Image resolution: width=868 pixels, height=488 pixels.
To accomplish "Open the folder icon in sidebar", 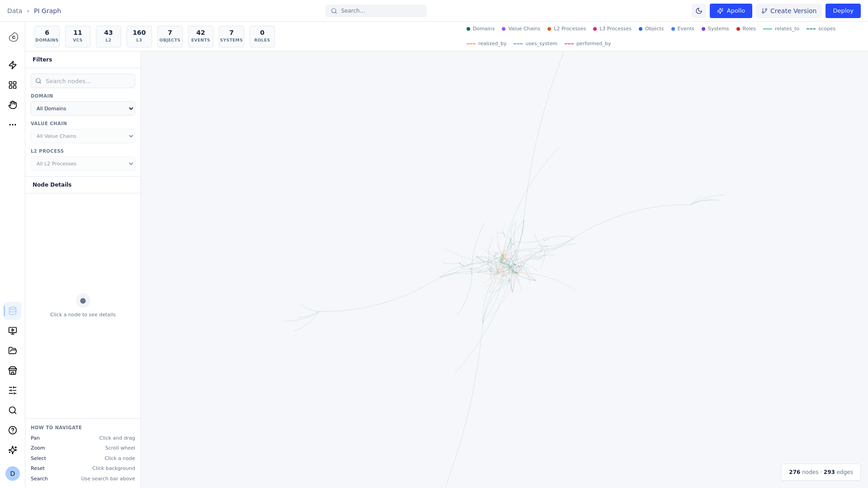I will point(13,351).
